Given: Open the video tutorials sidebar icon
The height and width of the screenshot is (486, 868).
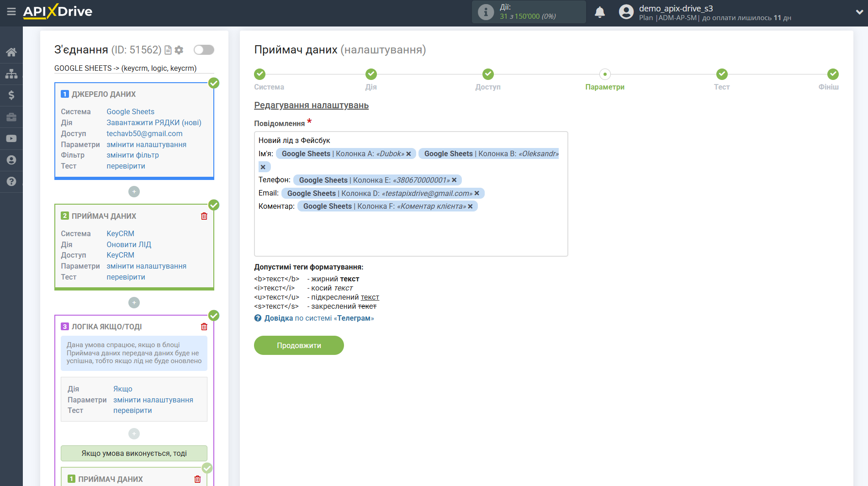Looking at the screenshot, I should pyautogui.click(x=11, y=138).
